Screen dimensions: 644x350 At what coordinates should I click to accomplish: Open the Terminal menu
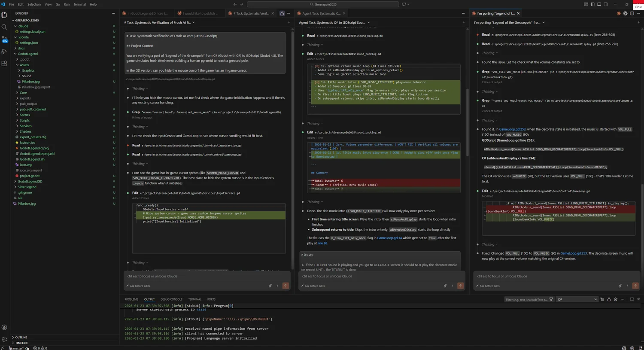click(79, 4)
